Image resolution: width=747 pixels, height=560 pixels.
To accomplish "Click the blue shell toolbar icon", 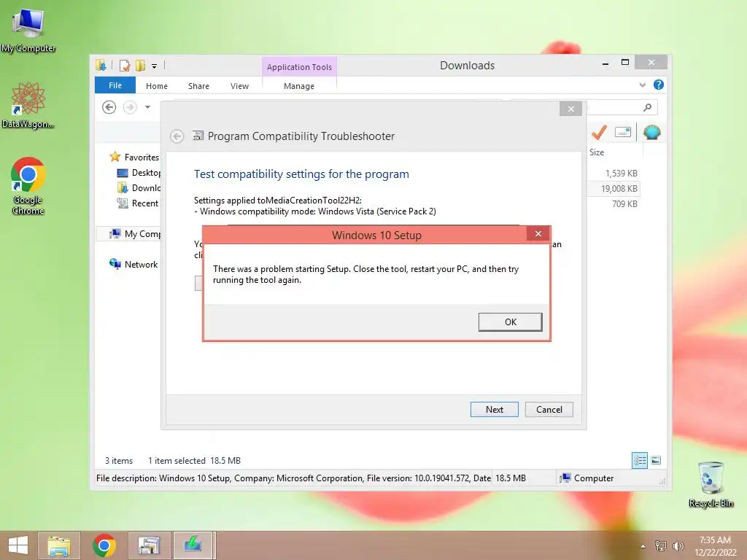I will pyautogui.click(x=651, y=132).
